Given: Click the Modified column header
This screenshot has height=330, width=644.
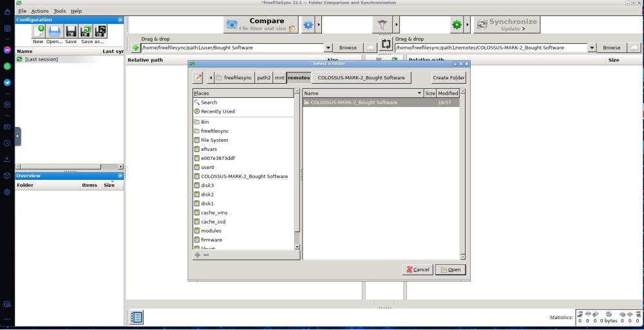Looking at the screenshot, I should point(448,93).
